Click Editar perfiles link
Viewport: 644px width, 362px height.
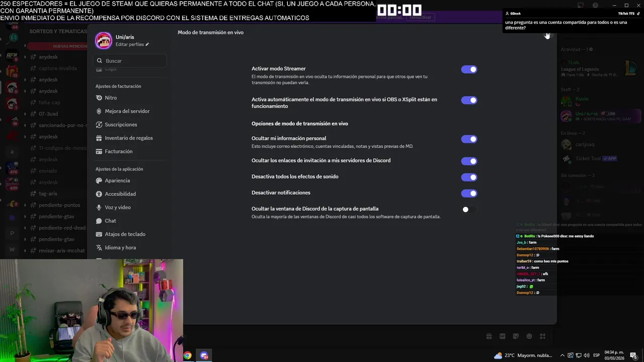tap(130, 45)
